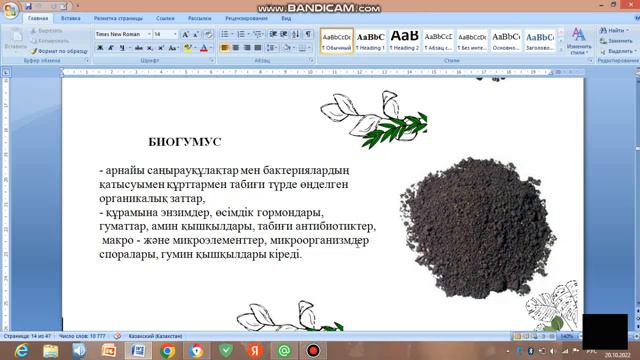
Task: Open proofing errors icon in status bar
Action: pos(117,336)
